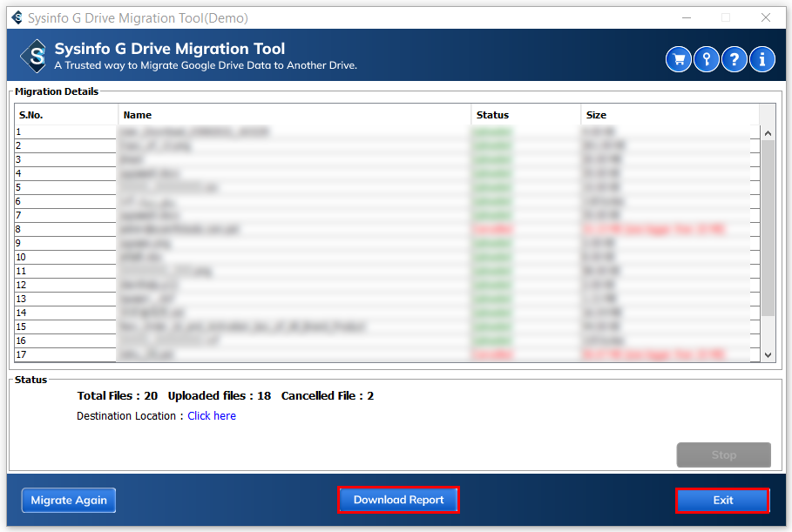Viewport: 792px width, 532px height.
Task: Open the destination location 'Click here' link
Action: pos(212,416)
